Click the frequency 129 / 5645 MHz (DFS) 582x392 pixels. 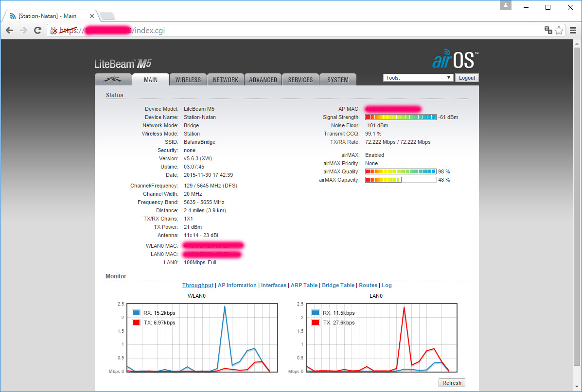click(211, 186)
